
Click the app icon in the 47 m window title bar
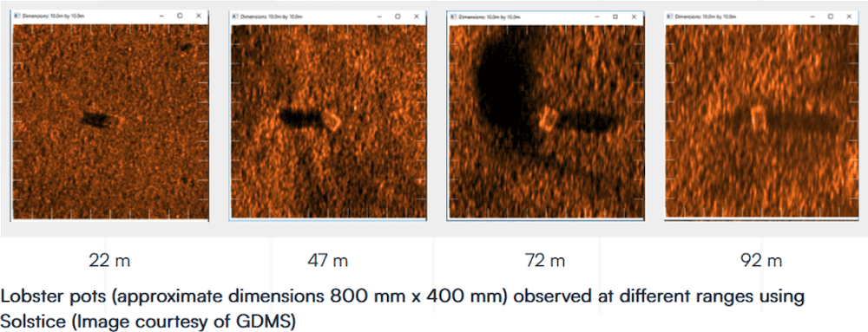point(235,17)
